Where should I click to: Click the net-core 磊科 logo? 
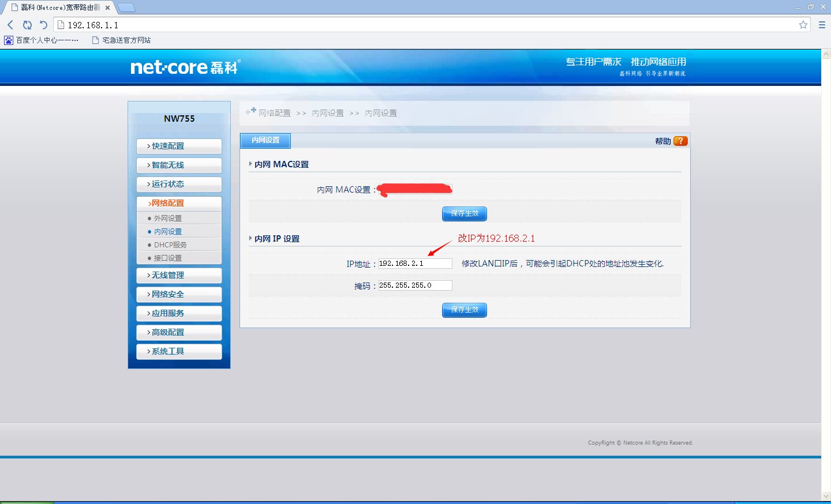coord(185,67)
